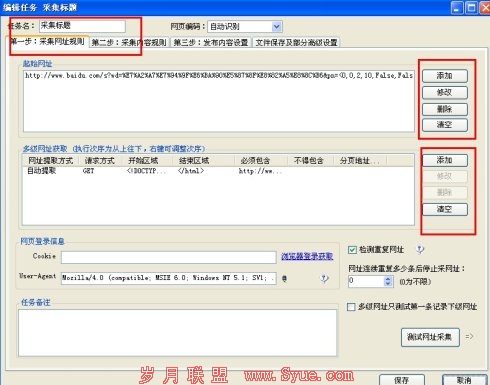Select the 自动提取 row in table

tap(219, 171)
